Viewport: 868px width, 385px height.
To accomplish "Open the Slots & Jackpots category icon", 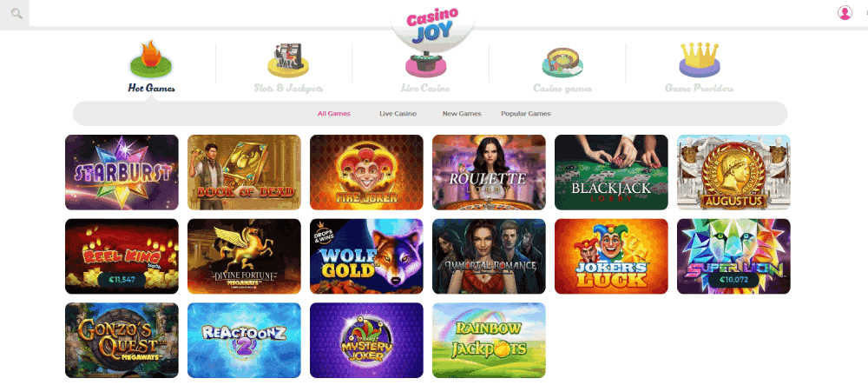I will 288,60.
